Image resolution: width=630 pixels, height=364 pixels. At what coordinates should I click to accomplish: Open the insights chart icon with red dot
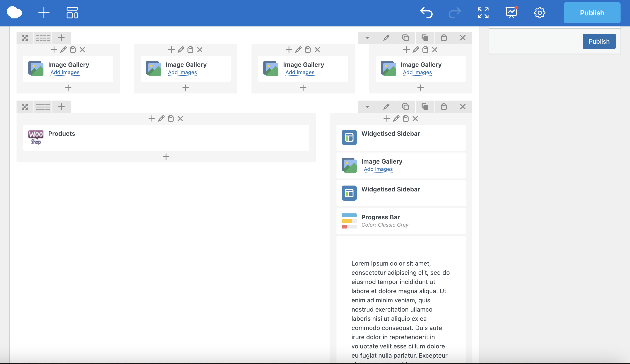point(511,13)
